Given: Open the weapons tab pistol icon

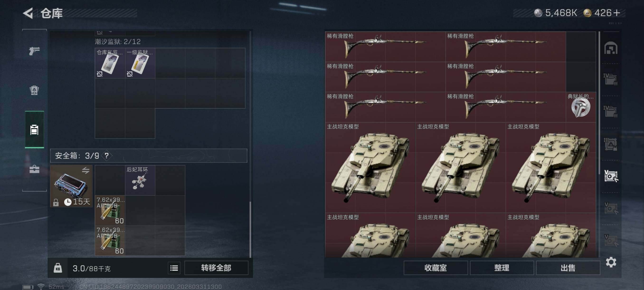Looking at the screenshot, I should pyautogui.click(x=34, y=51).
